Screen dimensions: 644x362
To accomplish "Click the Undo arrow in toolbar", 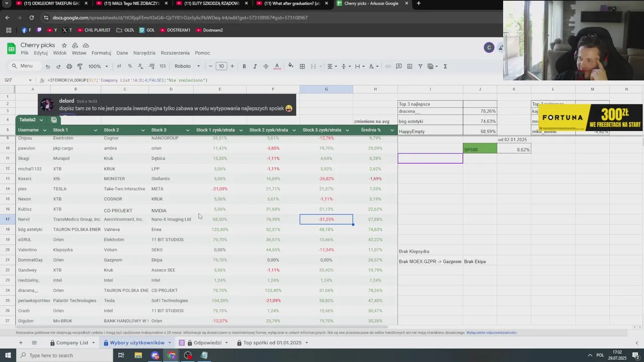I will click(48, 66).
